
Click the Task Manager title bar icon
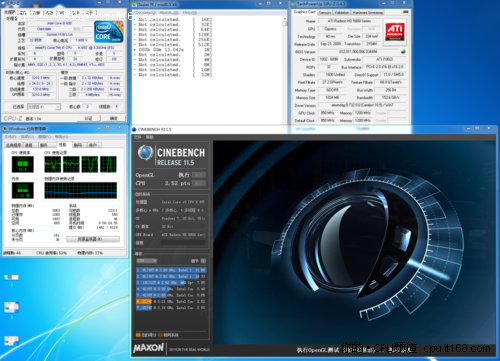[x=5, y=129]
